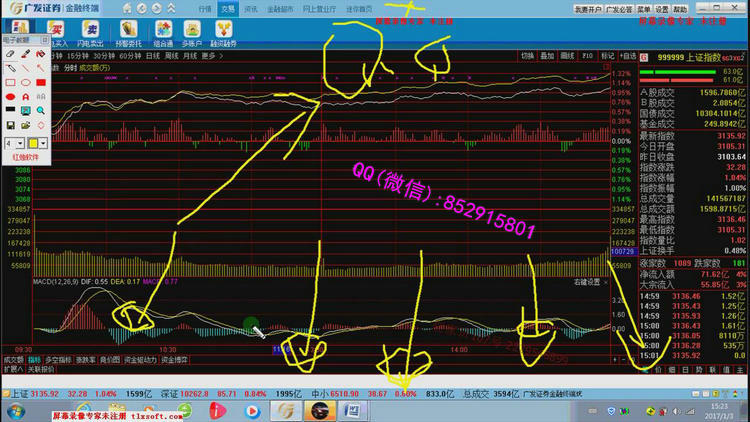
Task: Open the yellow pen color dropdown
Action: [43, 143]
